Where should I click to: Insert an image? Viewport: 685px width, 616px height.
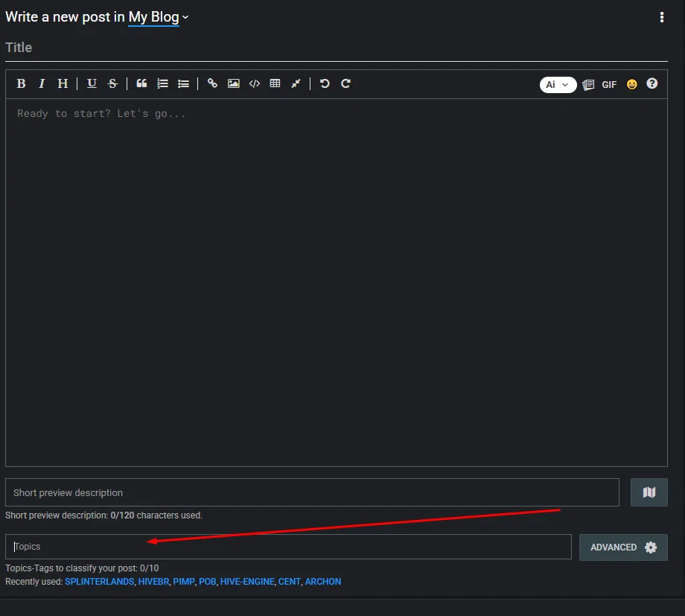[233, 83]
